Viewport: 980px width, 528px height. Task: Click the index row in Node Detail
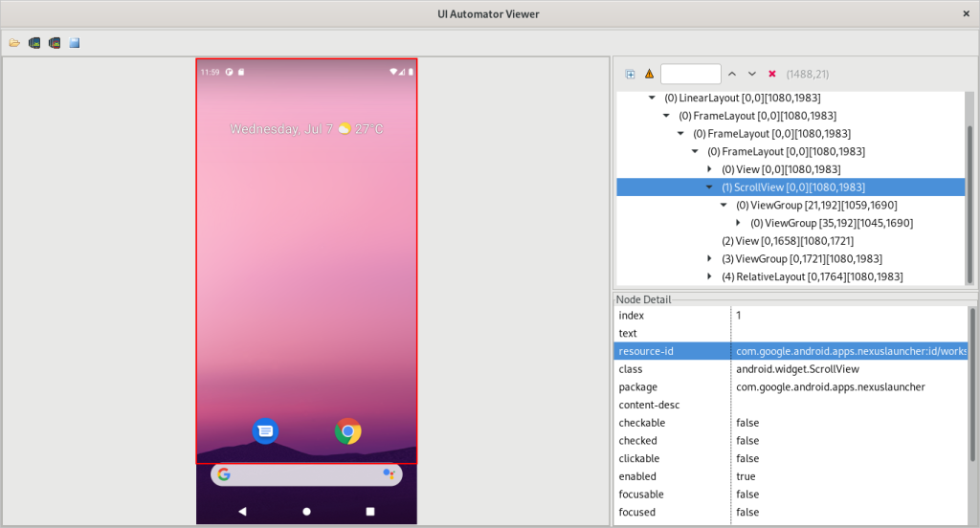791,316
